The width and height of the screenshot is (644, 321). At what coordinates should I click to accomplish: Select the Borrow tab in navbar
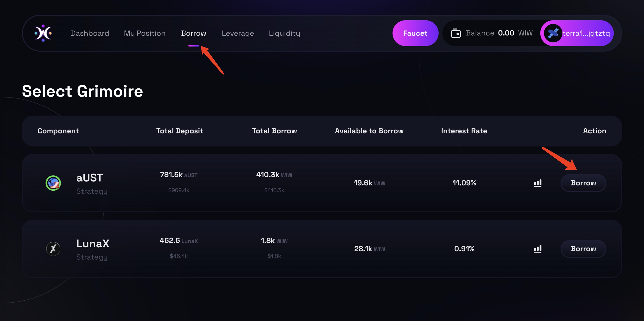(194, 33)
